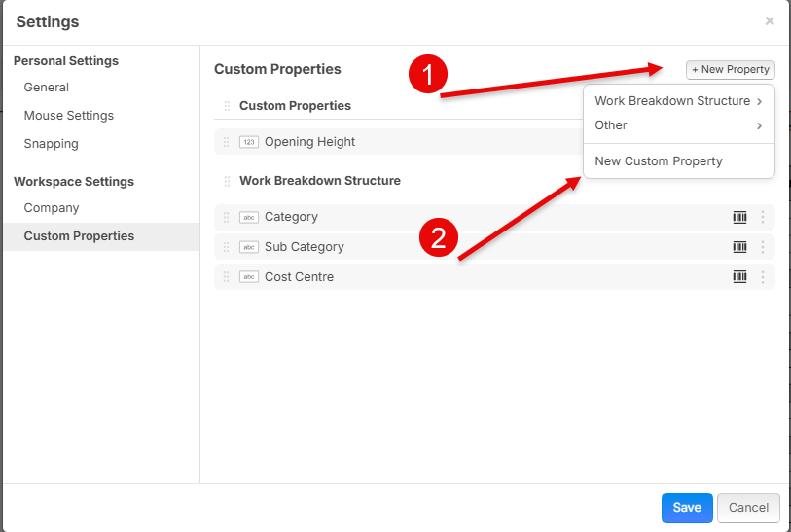Click the barcode icon on Category row
The image size is (791, 532).
click(x=739, y=217)
